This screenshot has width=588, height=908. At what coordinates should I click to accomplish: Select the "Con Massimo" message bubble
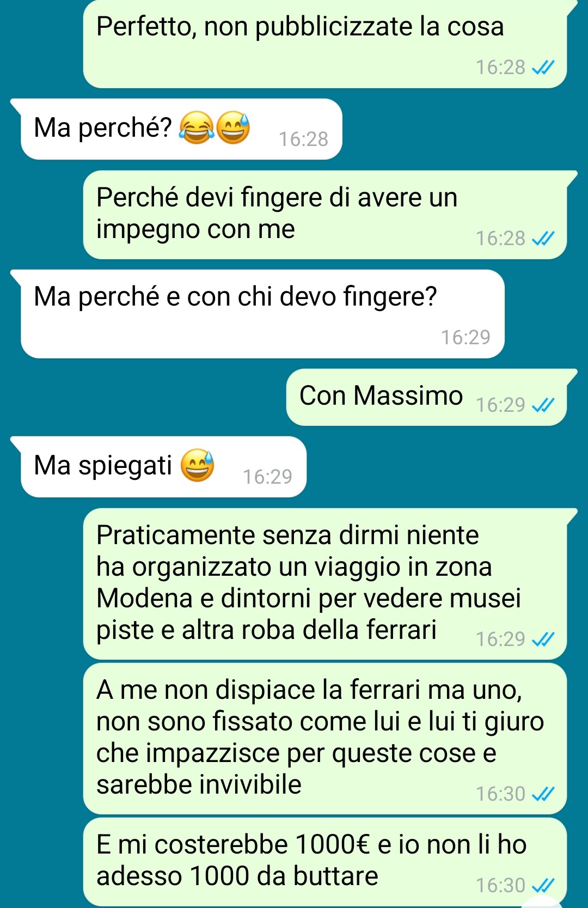(427, 397)
